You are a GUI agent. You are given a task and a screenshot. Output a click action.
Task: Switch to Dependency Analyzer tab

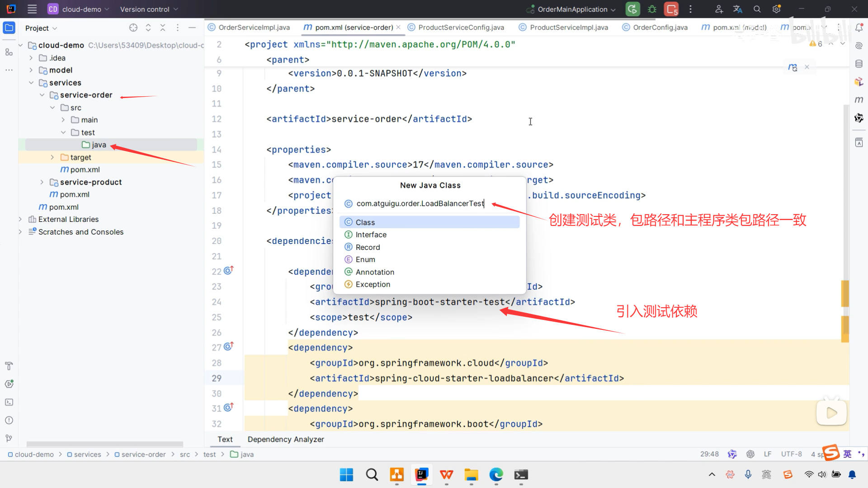pyautogui.click(x=286, y=439)
